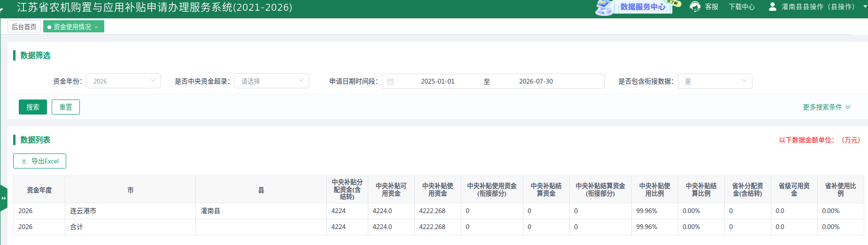Click the 中央补贴使用资金 column header

437,190
